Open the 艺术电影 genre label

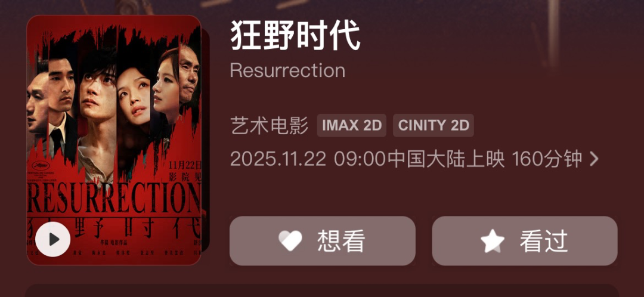click(x=270, y=126)
